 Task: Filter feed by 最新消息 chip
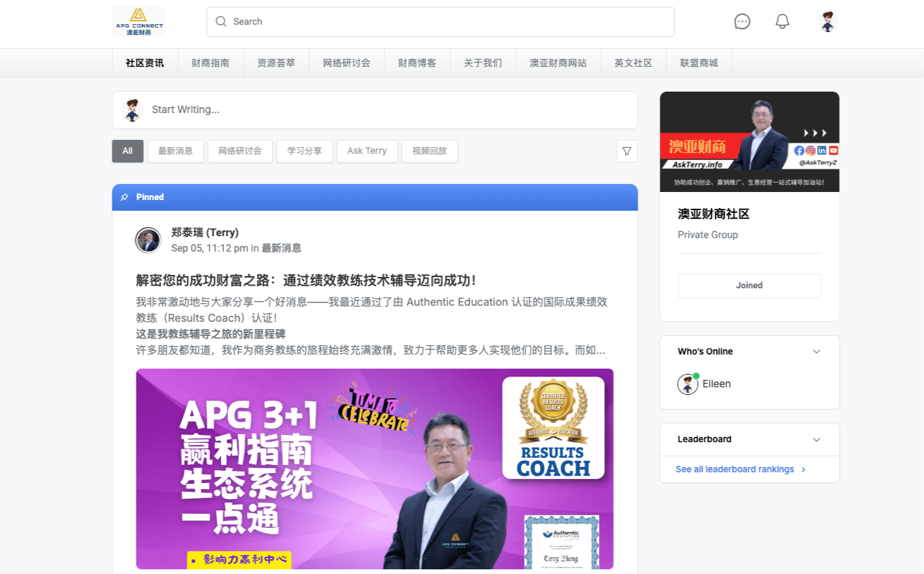click(x=175, y=151)
